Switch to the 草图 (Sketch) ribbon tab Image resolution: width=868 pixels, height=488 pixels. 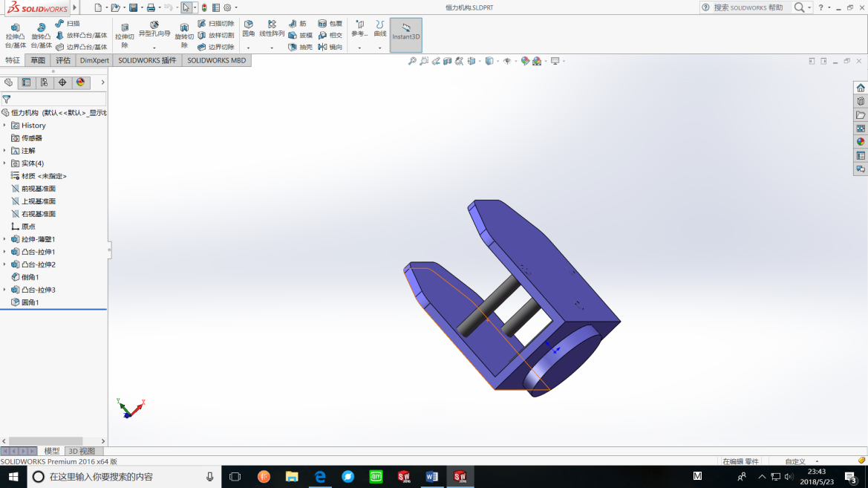[38, 60]
